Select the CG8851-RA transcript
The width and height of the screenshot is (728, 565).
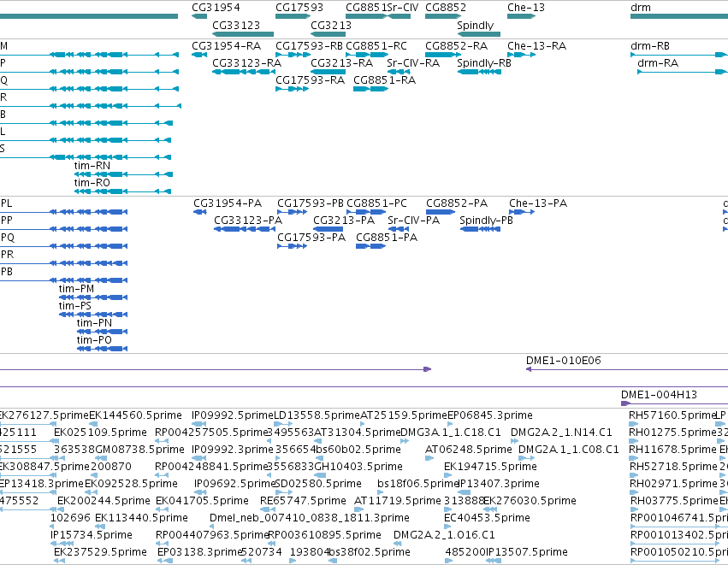370,89
